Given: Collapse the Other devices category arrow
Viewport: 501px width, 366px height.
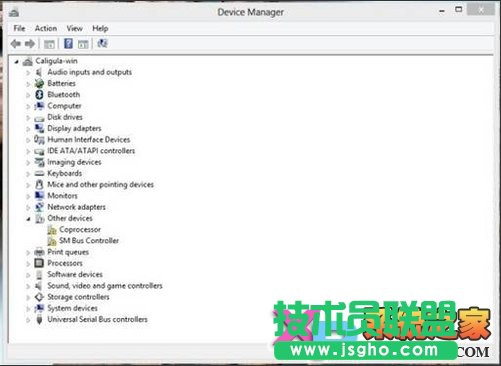Looking at the screenshot, I should click(x=29, y=219).
